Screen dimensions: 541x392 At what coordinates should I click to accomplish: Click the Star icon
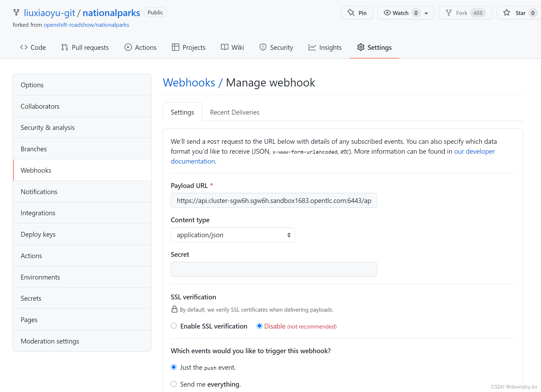(x=507, y=13)
